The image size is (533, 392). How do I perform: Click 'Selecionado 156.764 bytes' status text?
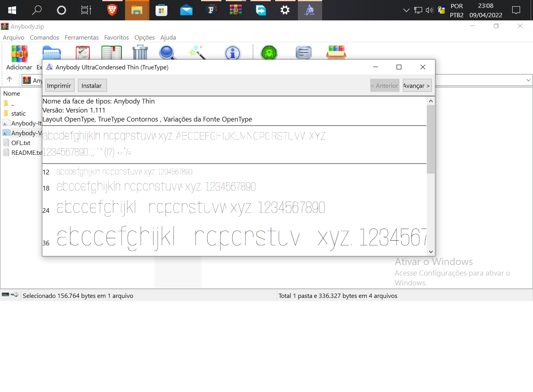[78, 296]
